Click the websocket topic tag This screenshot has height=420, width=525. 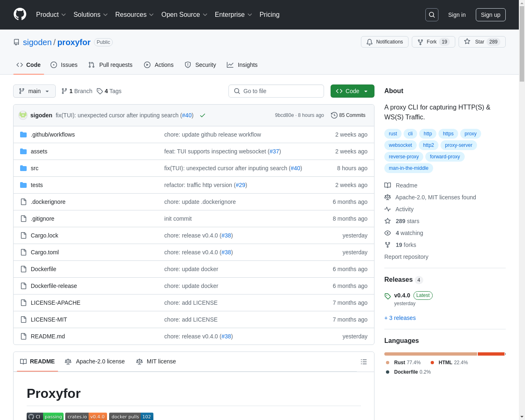tap(400, 145)
